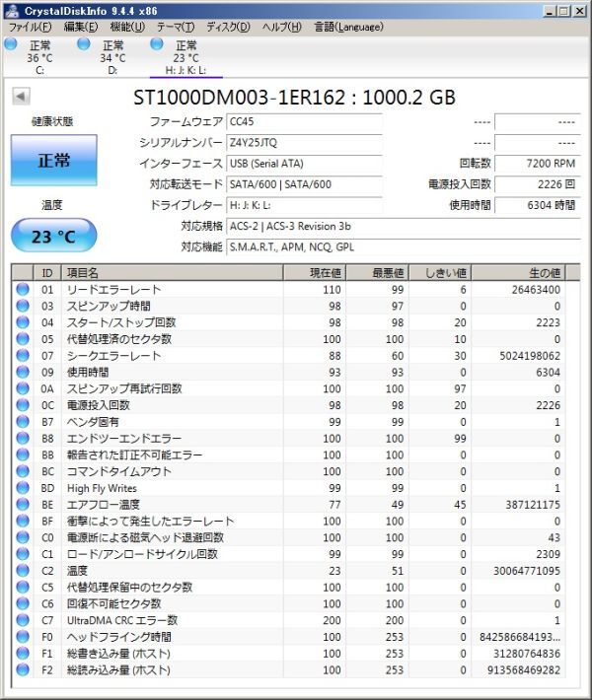Click status orb for 回復不可能セクタ数 row

[23, 603]
